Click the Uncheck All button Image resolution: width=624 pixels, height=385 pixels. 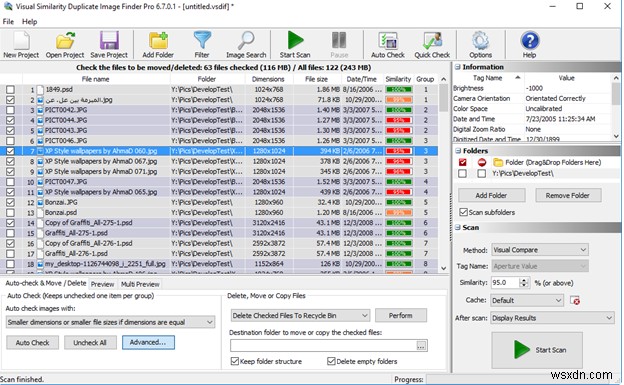pos(90,342)
